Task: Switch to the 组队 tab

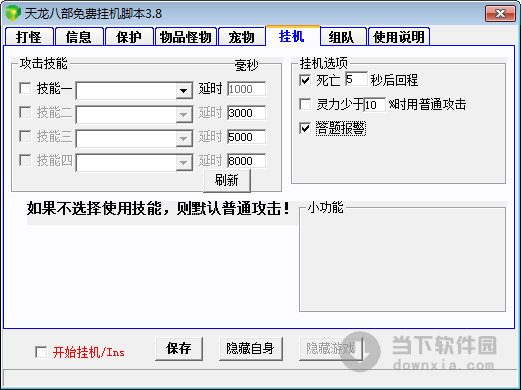Action: [342, 37]
